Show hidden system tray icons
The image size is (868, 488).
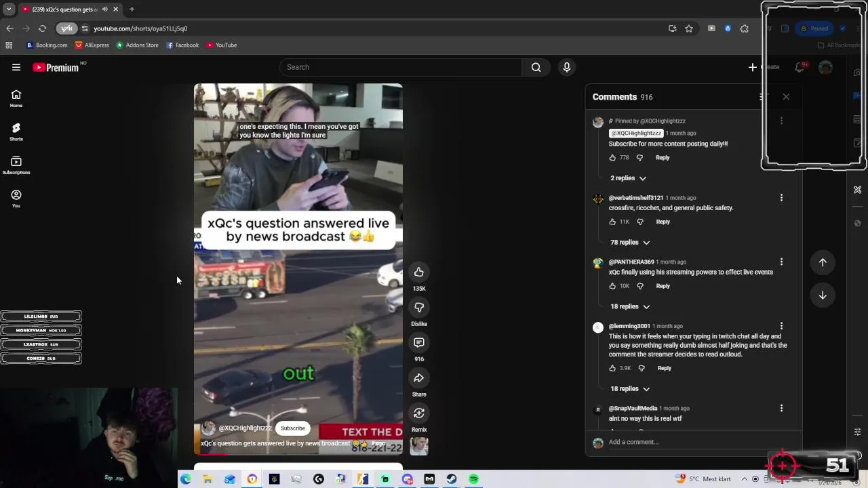744,479
